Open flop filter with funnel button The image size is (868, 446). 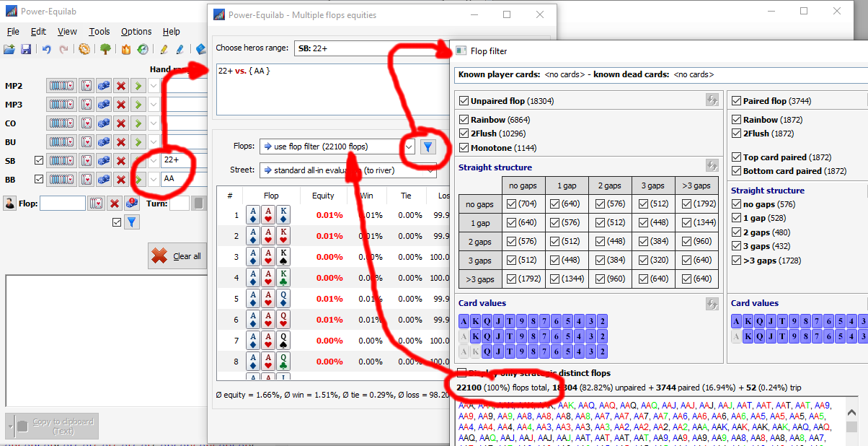click(x=428, y=147)
